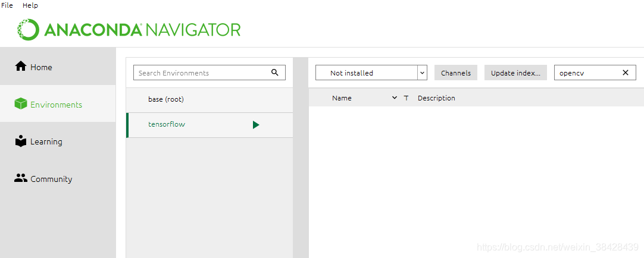The width and height of the screenshot is (644, 258).
Task: Open the Community tab
Action: click(x=58, y=178)
